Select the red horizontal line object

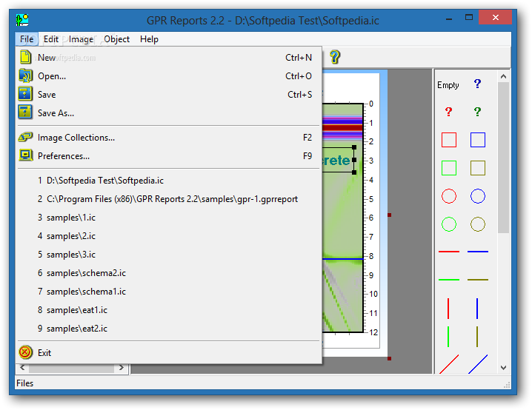448,252
